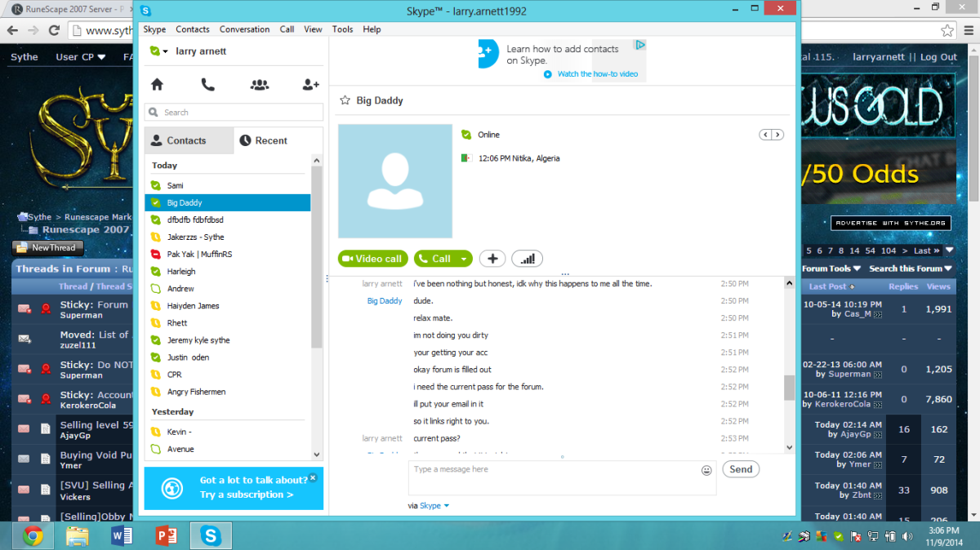Click next arrow in Big Daddy profile header
The height and width of the screenshot is (550, 980).
point(777,135)
